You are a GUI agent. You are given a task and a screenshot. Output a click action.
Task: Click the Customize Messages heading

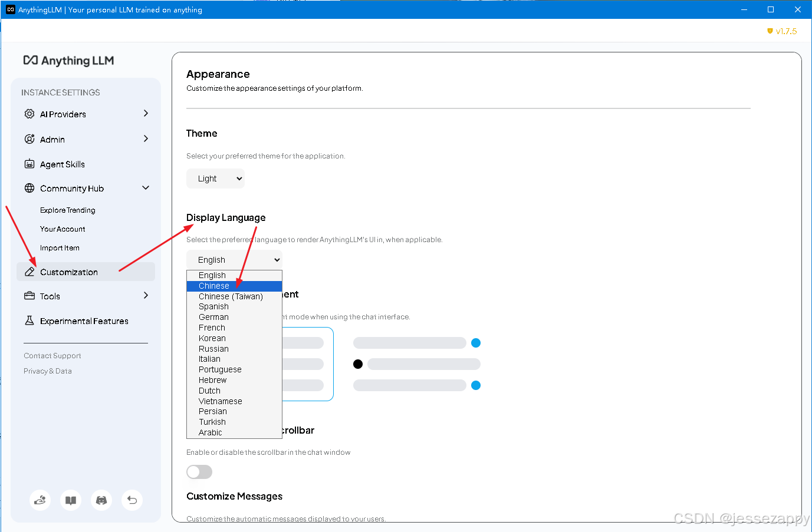(235, 496)
